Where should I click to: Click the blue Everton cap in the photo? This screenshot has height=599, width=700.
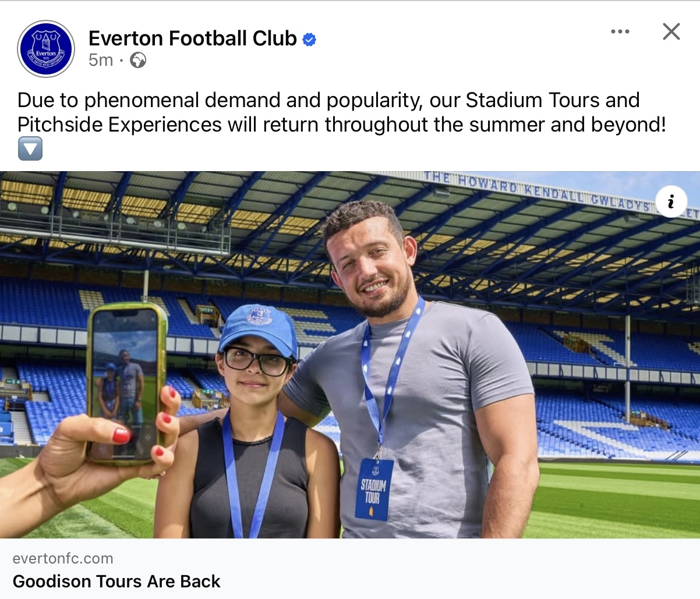pos(259,328)
